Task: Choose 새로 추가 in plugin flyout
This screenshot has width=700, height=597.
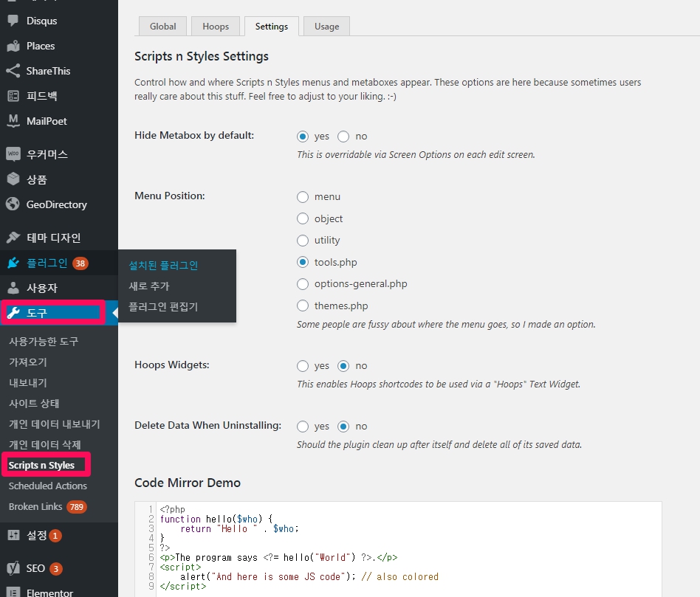Action: click(149, 286)
